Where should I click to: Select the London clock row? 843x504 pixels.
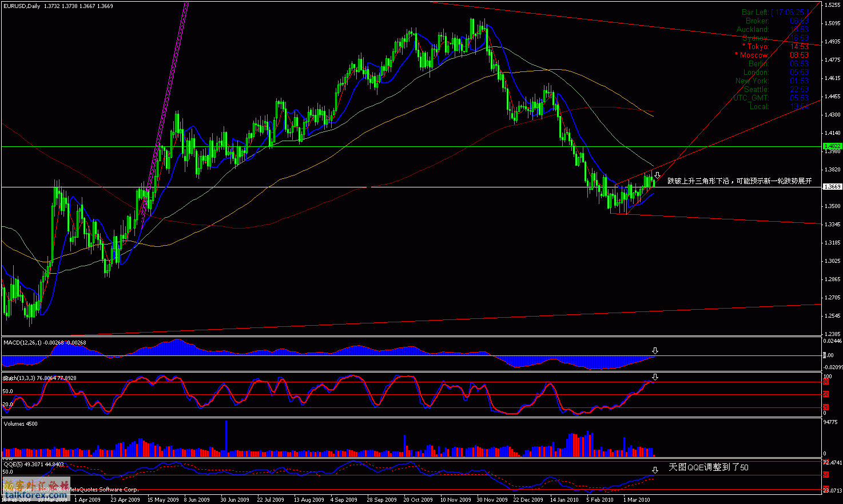[x=776, y=72]
